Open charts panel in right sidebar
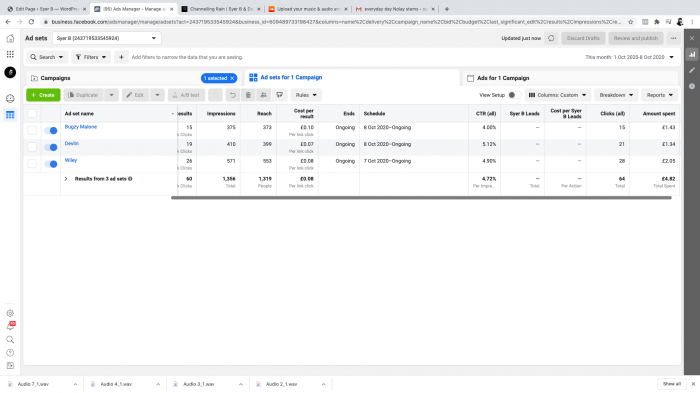This screenshot has height=393, width=700. 692,54
